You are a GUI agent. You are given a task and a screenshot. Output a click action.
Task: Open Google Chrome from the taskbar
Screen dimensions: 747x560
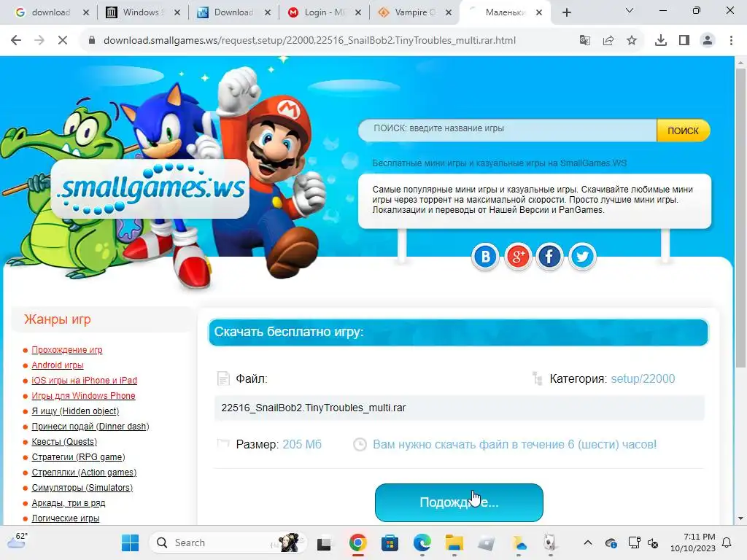click(357, 542)
